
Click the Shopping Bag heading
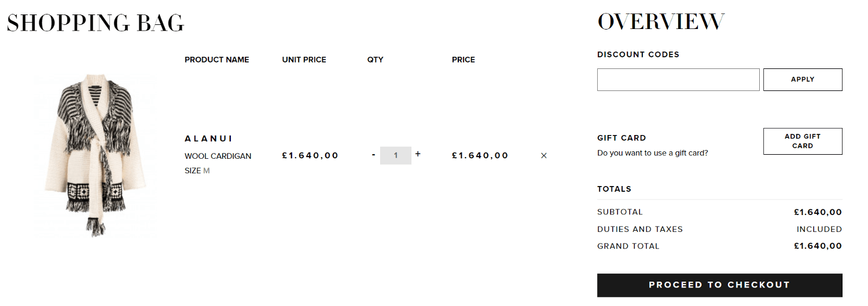point(95,23)
